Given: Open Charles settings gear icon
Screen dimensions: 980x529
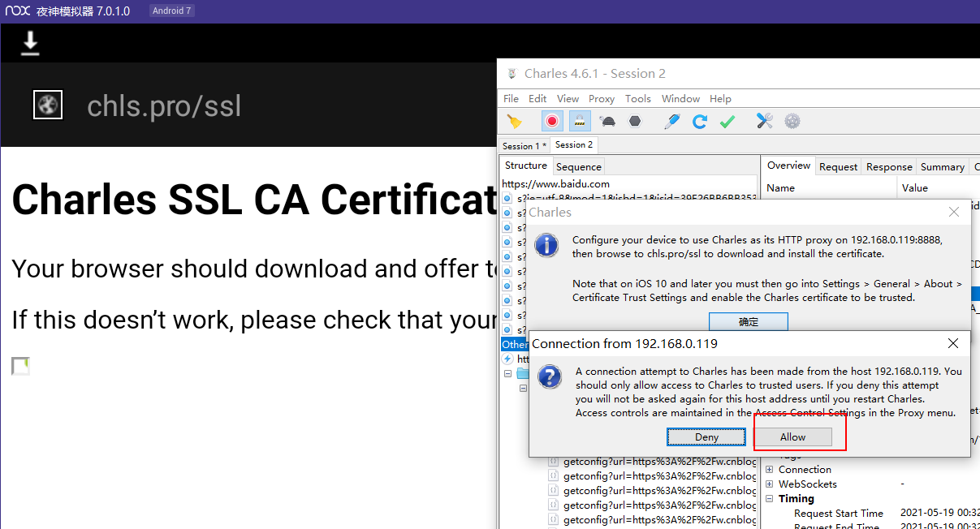Looking at the screenshot, I should (792, 122).
